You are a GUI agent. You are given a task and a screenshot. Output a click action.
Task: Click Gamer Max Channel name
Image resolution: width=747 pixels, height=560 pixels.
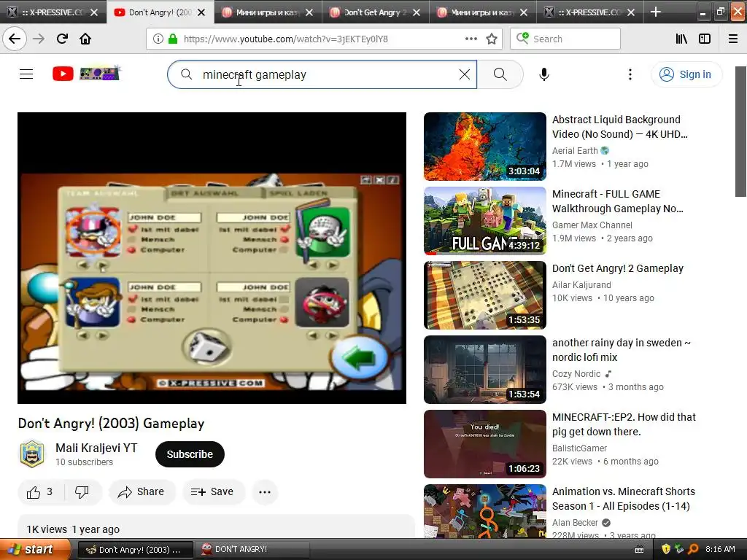tap(592, 225)
